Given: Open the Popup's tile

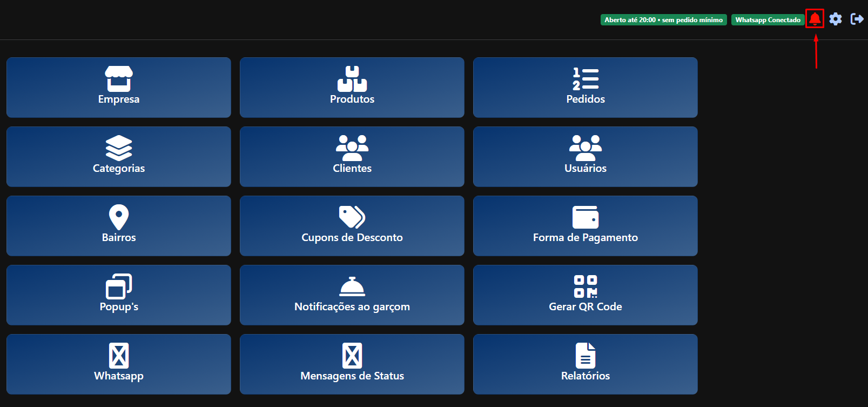Looking at the screenshot, I should pyautogui.click(x=119, y=295).
